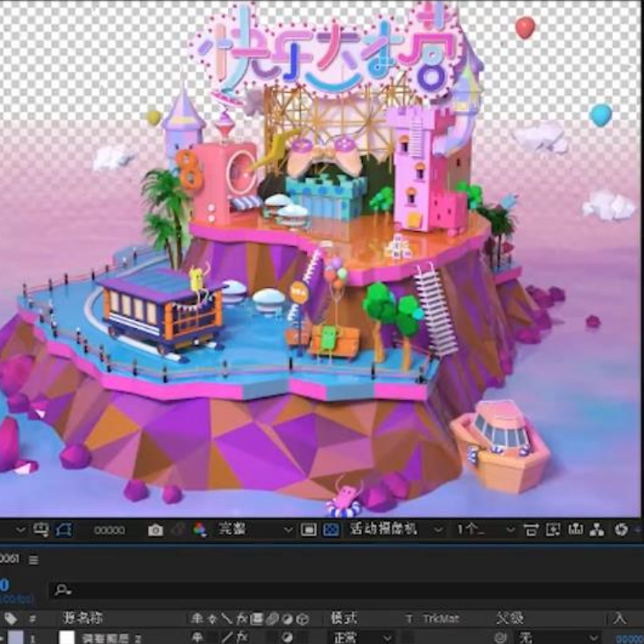
Task: Click the 源名称 column header
Action: (83, 618)
